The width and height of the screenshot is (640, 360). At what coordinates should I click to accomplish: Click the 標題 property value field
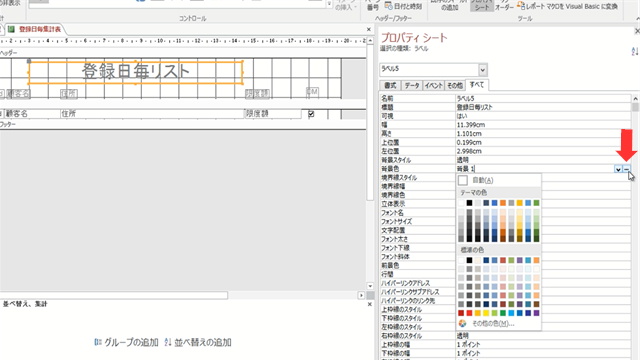543,107
